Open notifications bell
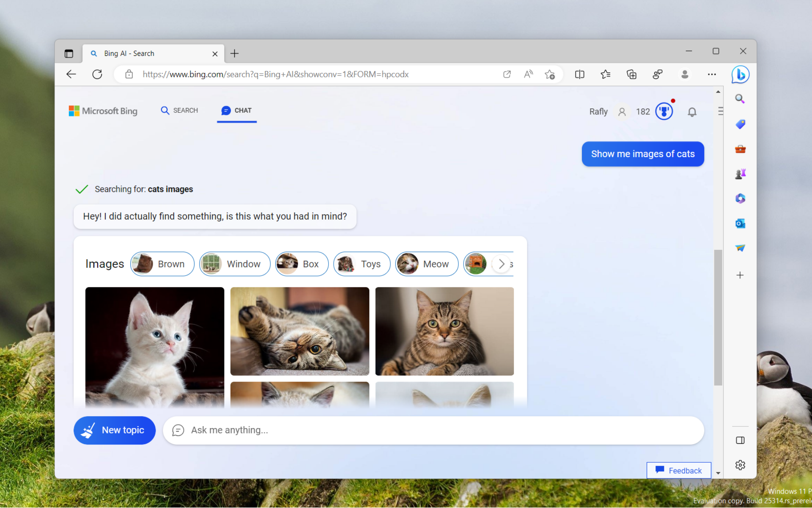 coord(692,112)
